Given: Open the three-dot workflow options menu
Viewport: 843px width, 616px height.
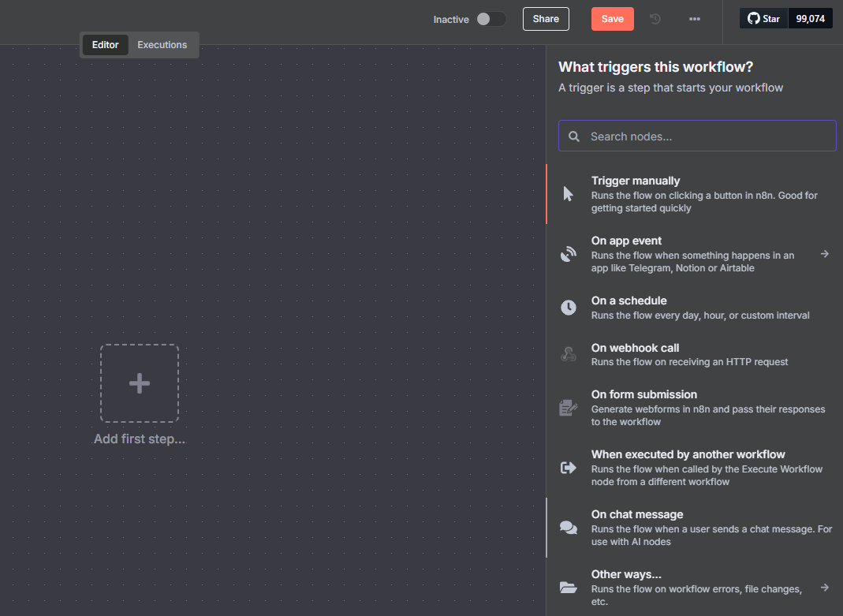Looking at the screenshot, I should pos(694,19).
